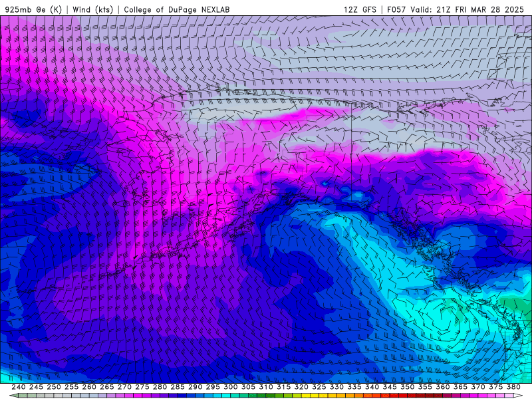Click the 245 legend value
This screenshot has width=532, height=399.
tap(36, 387)
